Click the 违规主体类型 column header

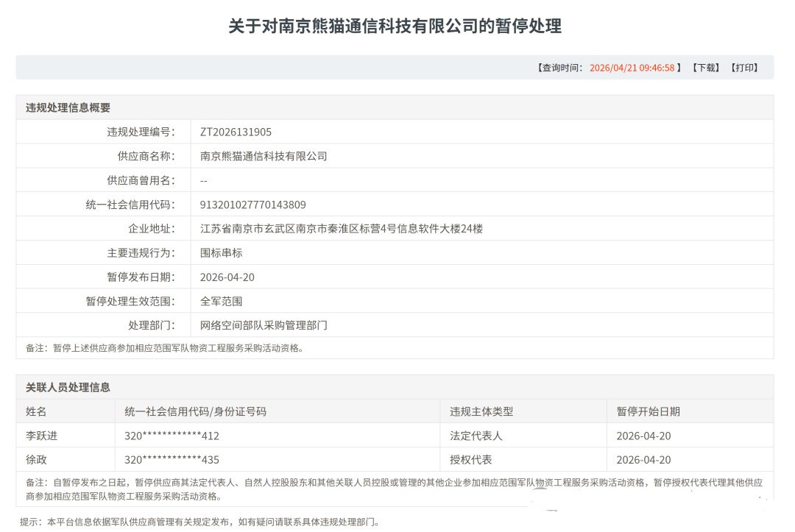coord(481,411)
